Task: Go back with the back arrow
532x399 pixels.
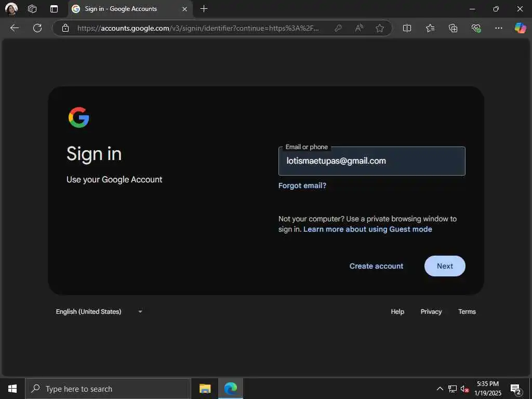Action: 14,28
